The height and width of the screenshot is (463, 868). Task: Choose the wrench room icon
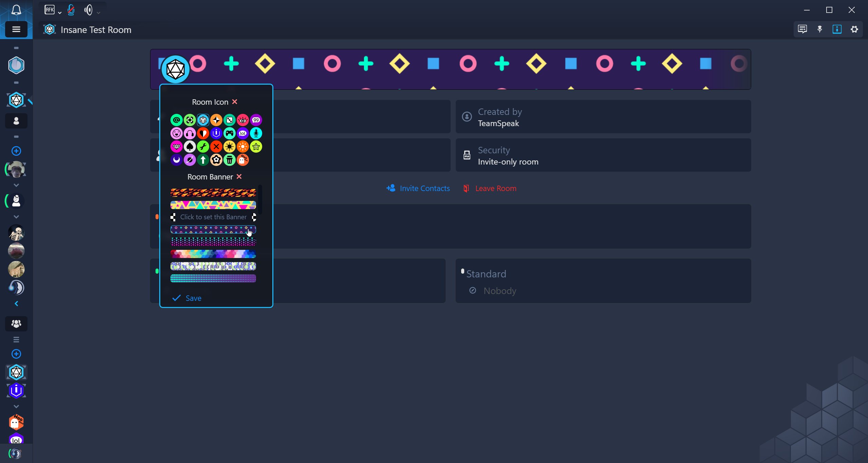[203, 147]
